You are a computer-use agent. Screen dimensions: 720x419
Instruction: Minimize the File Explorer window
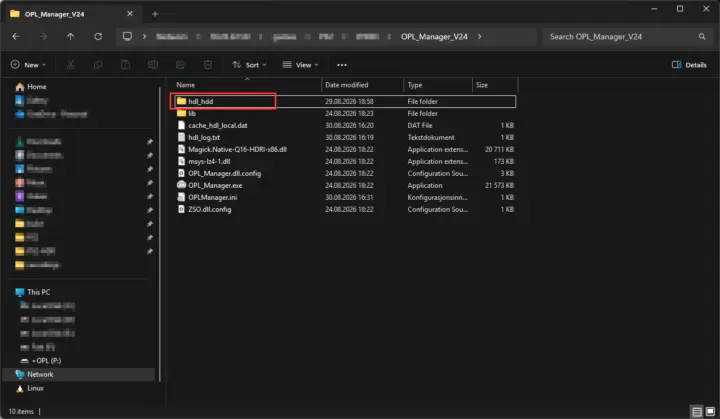click(x=654, y=9)
